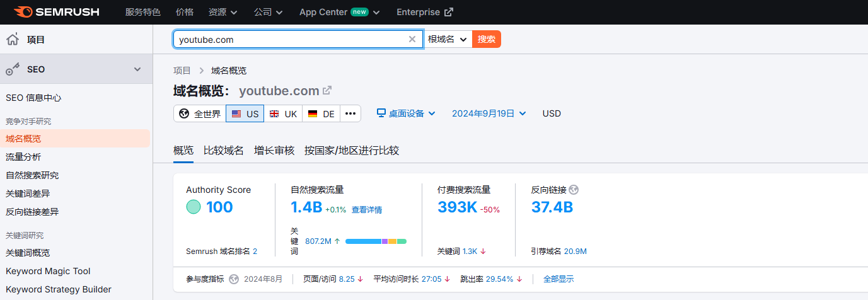Open more countries ellipsis menu
Viewport: 868px width, 300px height.
(350, 113)
